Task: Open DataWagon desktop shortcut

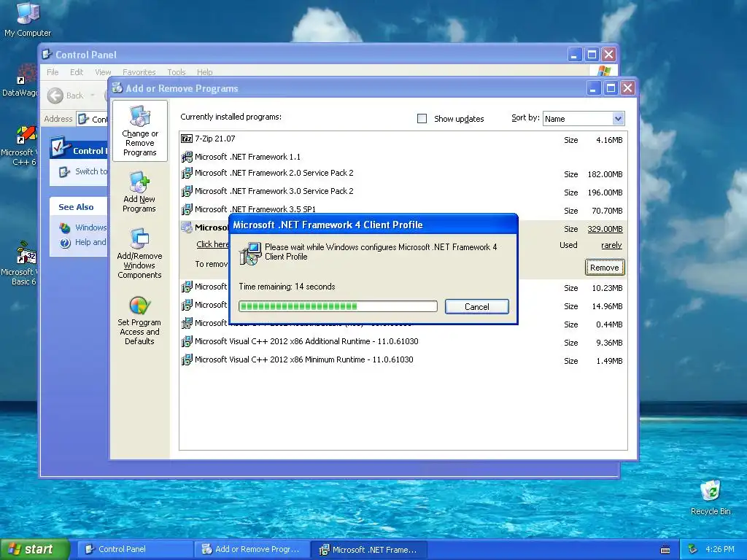Action: click(20, 80)
